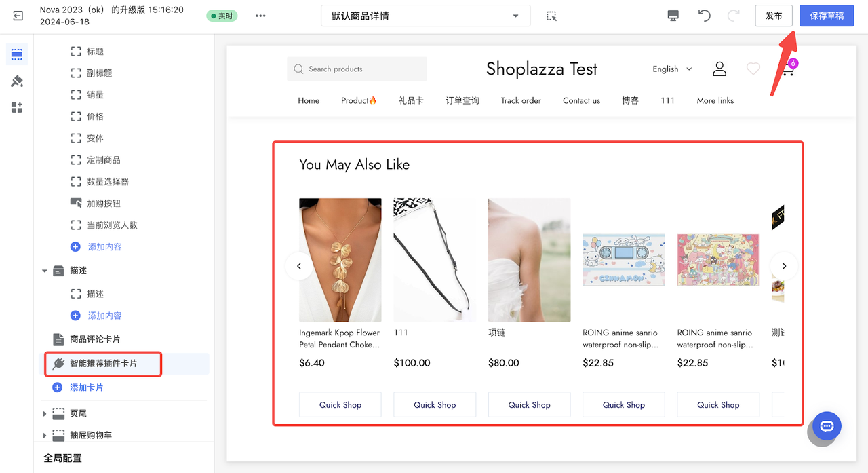Open the English language dropdown
Image resolution: width=868 pixels, height=473 pixels.
671,69
